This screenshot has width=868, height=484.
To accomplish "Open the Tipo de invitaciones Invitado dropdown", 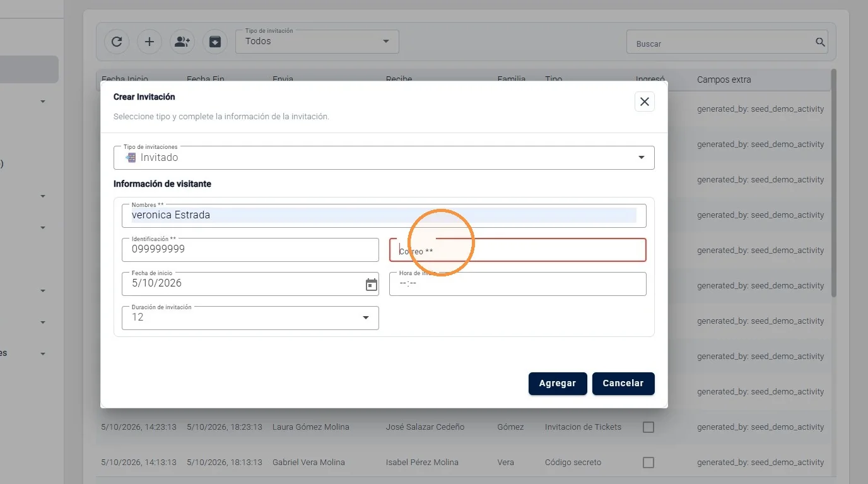I will pyautogui.click(x=384, y=158).
